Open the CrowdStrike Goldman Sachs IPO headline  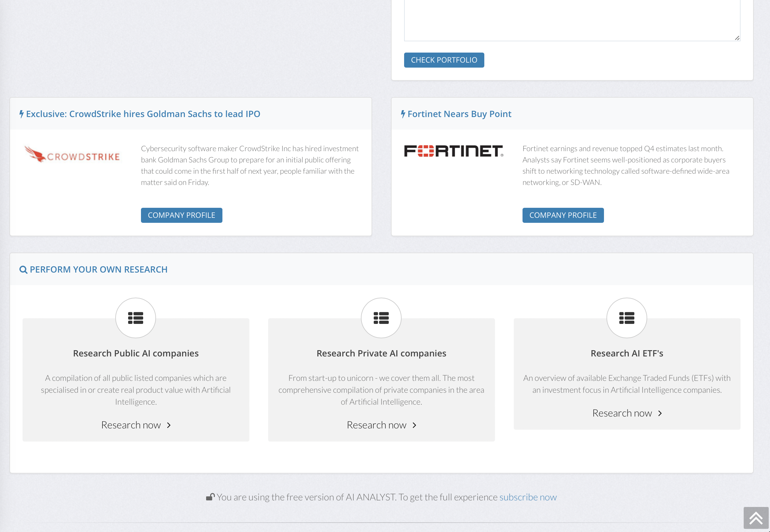tap(143, 114)
